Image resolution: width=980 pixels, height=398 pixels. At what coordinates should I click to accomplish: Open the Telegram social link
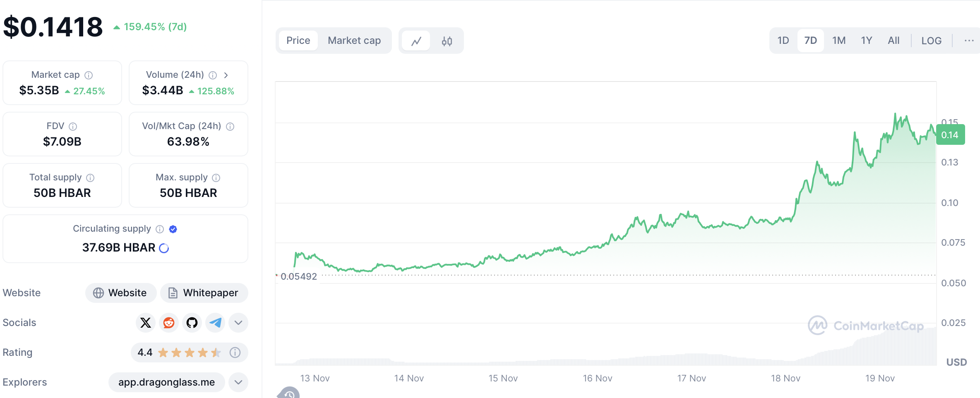point(215,323)
